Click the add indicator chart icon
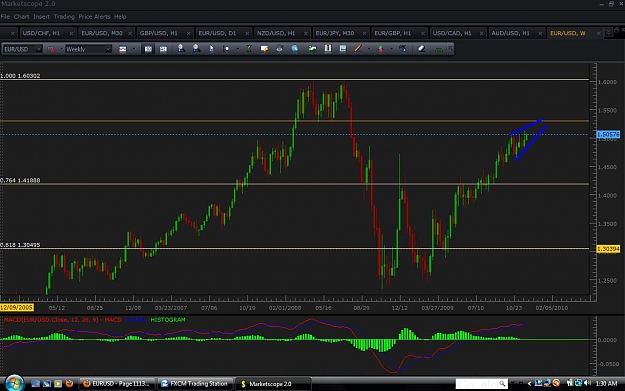This screenshot has height=391, width=625. (x=312, y=49)
